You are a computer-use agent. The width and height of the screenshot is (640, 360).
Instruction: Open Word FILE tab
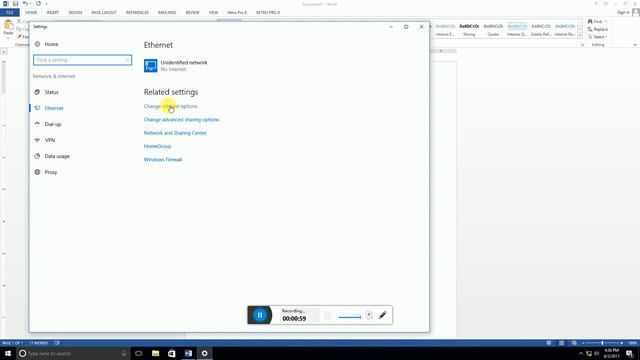(x=10, y=13)
